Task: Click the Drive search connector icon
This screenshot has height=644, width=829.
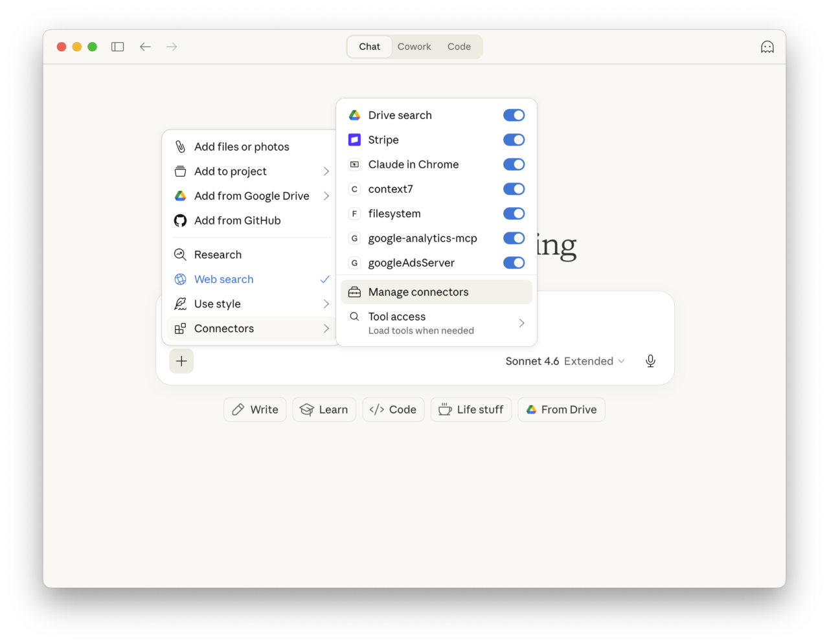Action: pos(354,115)
